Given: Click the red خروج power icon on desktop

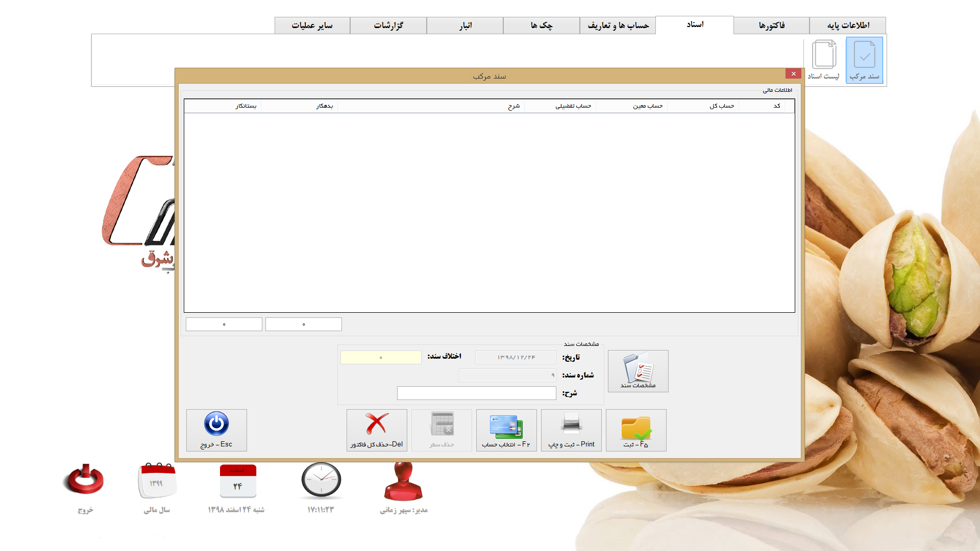Looking at the screenshot, I should [85, 480].
